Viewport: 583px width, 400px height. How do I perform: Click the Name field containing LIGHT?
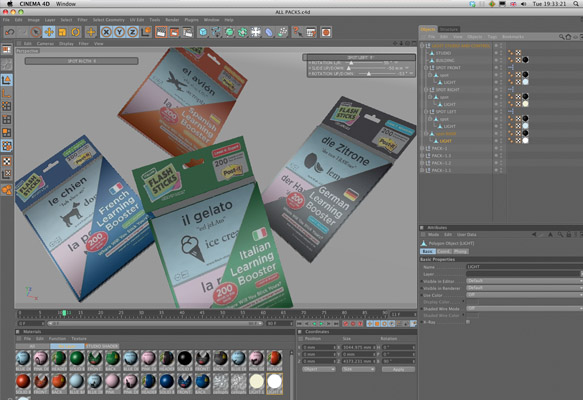pos(524,267)
